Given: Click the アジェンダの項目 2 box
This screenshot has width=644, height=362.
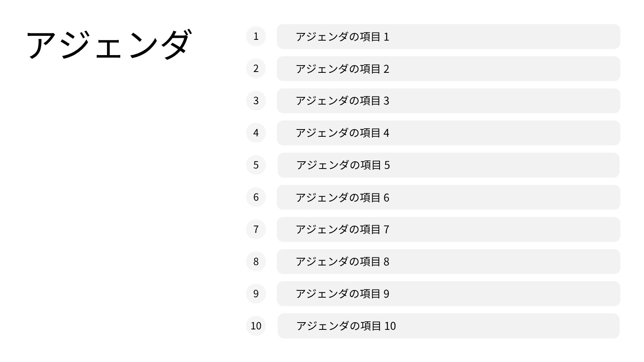Looking at the screenshot, I should click(x=448, y=69).
